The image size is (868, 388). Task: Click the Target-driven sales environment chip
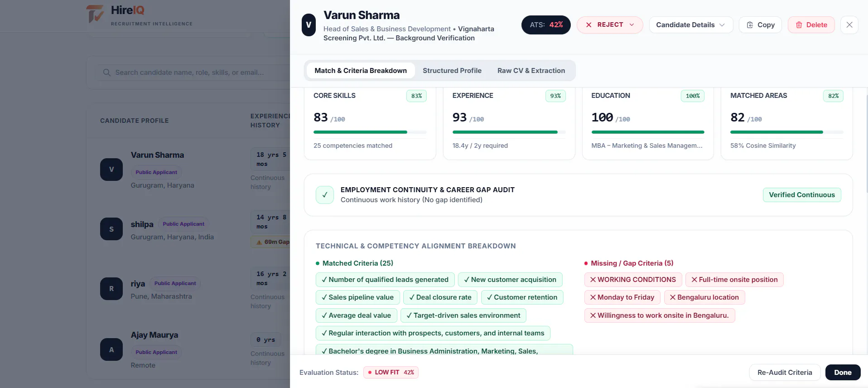pos(463,315)
